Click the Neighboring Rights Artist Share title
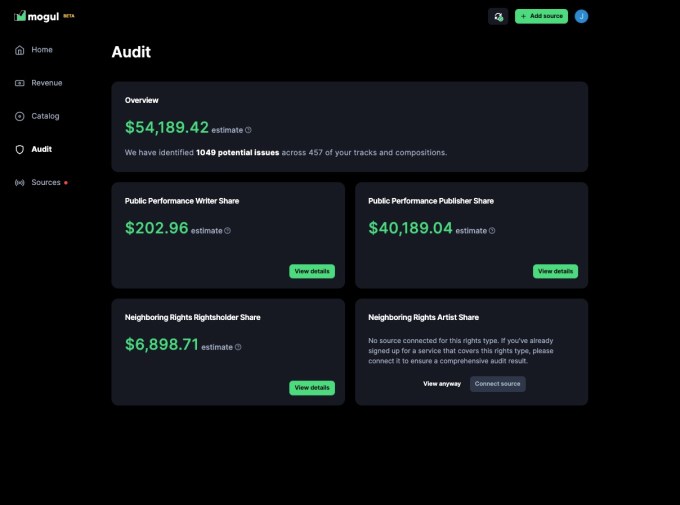Viewport: 680px width, 505px height. pyautogui.click(x=423, y=317)
